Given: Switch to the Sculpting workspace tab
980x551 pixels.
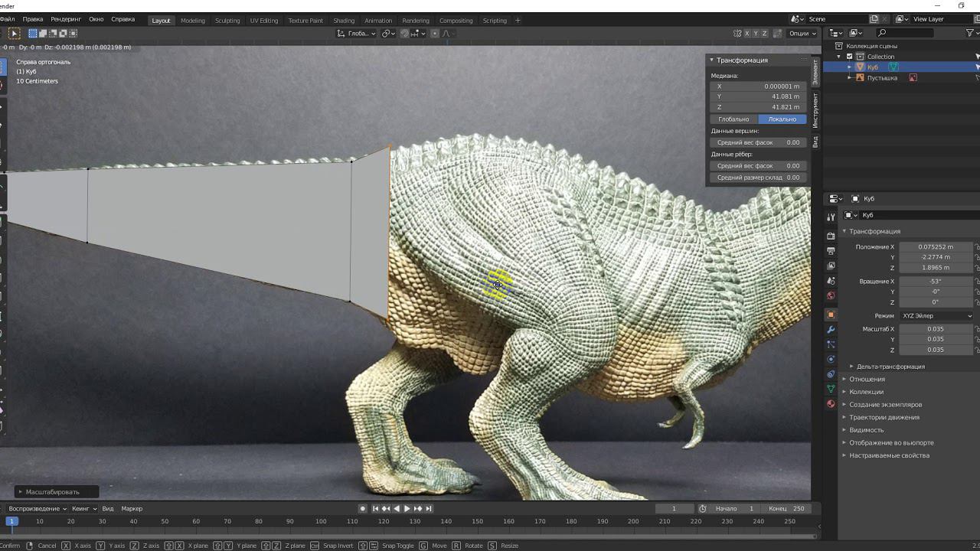Looking at the screenshot, I should [227, 21].
